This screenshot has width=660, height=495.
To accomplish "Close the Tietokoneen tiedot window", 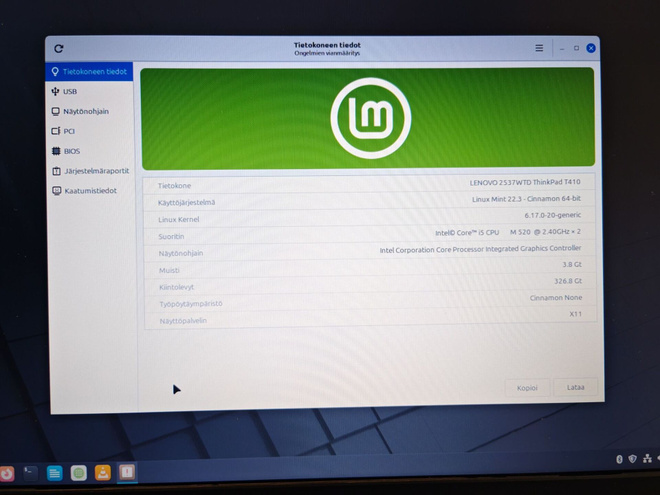I will point(591,48).
